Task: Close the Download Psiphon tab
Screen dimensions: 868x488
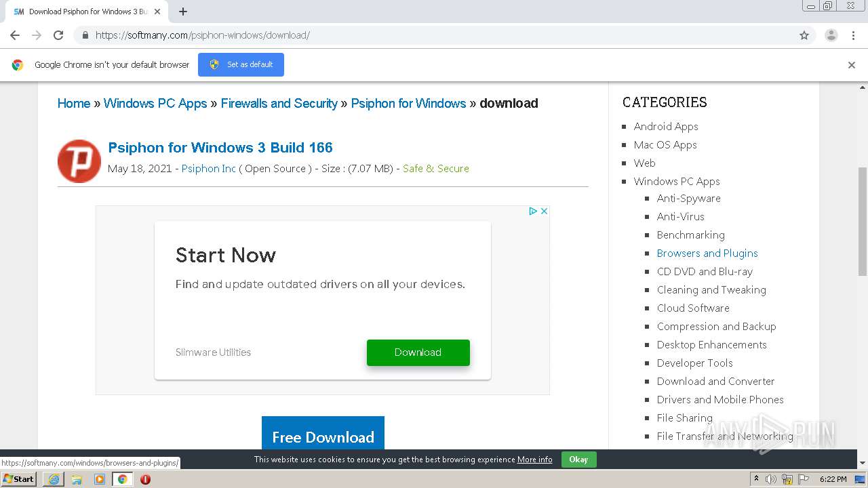Action: click(x=157, y=12)
